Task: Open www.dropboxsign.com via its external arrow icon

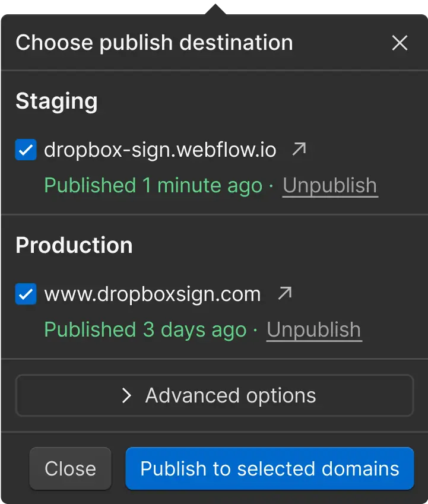Action: (285, 293)
